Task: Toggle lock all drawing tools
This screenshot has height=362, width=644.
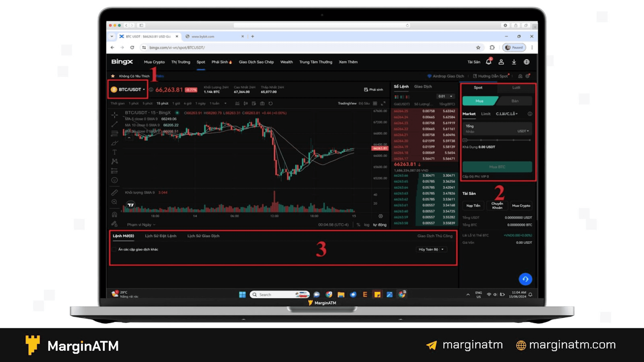Action: point(115,224)
